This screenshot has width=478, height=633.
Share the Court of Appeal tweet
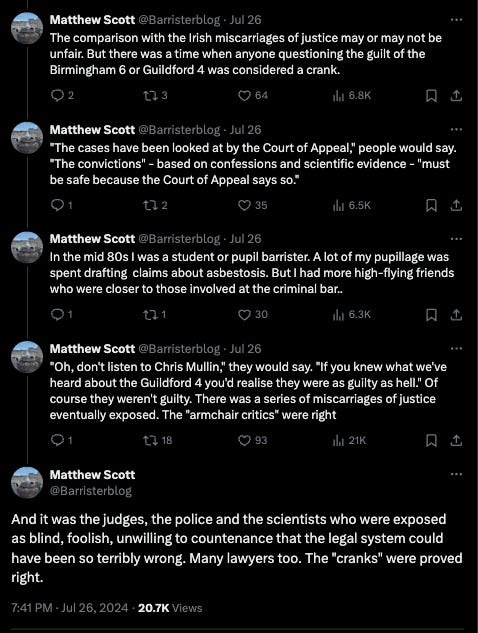[456, 205]
